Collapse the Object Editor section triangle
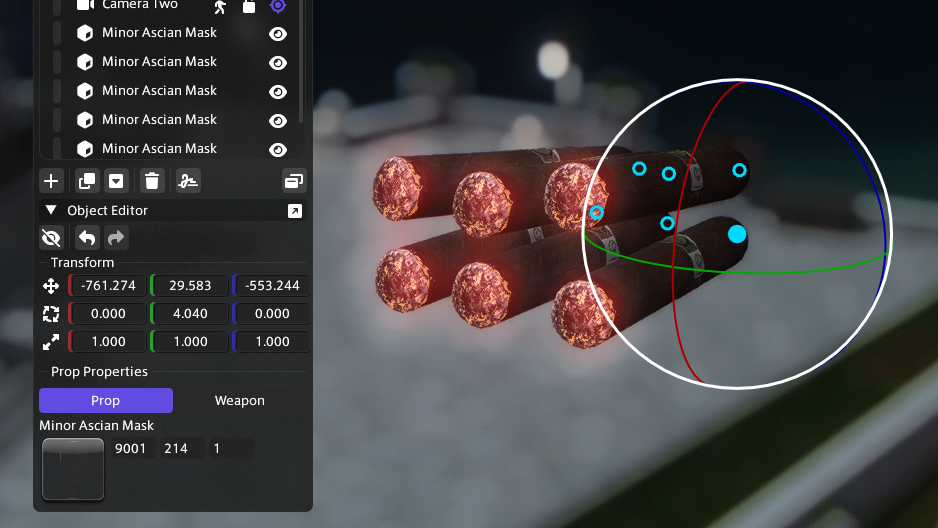 [x=51, y=210]
